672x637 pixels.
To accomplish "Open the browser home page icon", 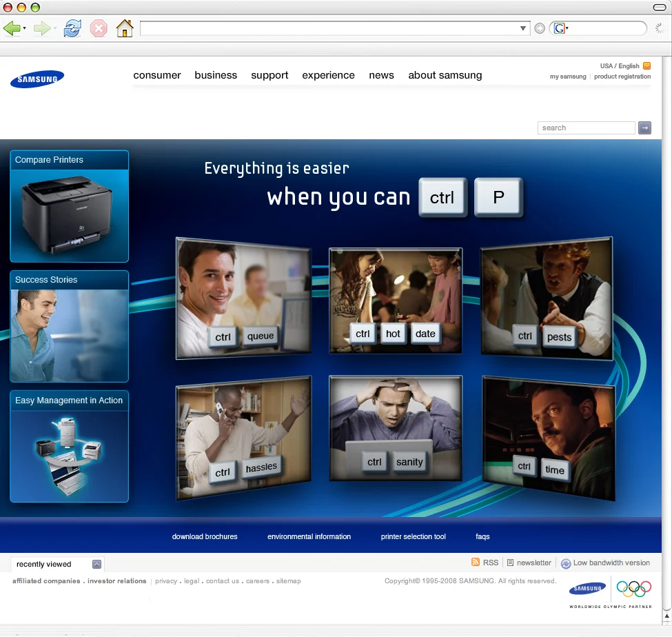I will [x=125, y=28].
